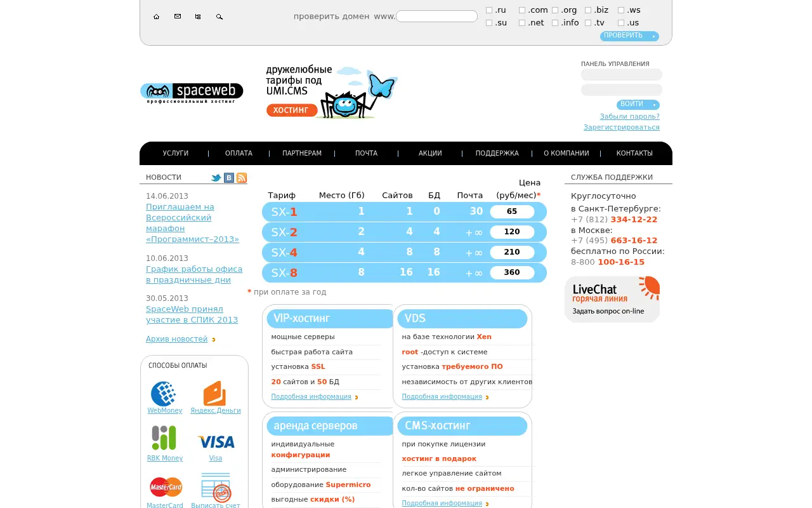Screen dimensions: 812x508
Task: Tick the .net domain checkbox
Action: 522,23
